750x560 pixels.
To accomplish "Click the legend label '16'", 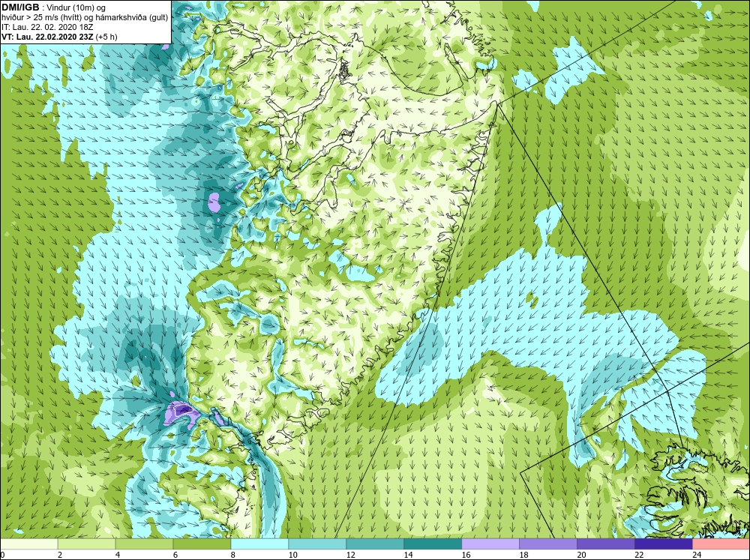I will tap(466, 555).
